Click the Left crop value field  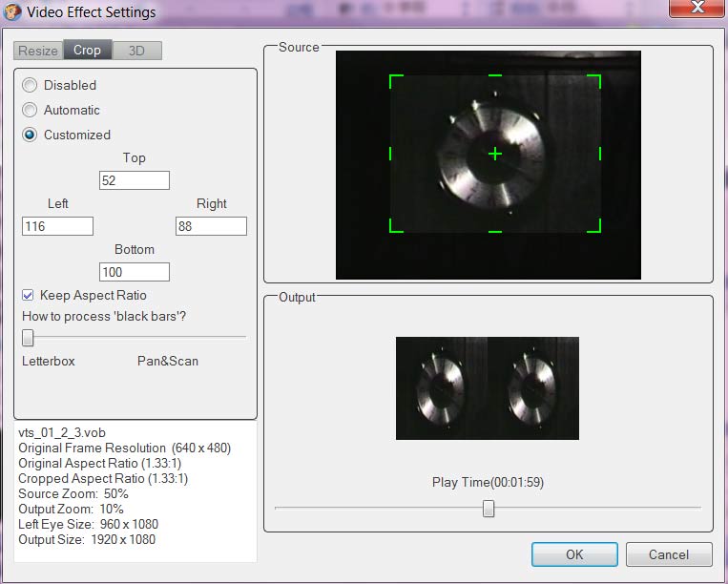pyautogui.click(x=57, y=226)
